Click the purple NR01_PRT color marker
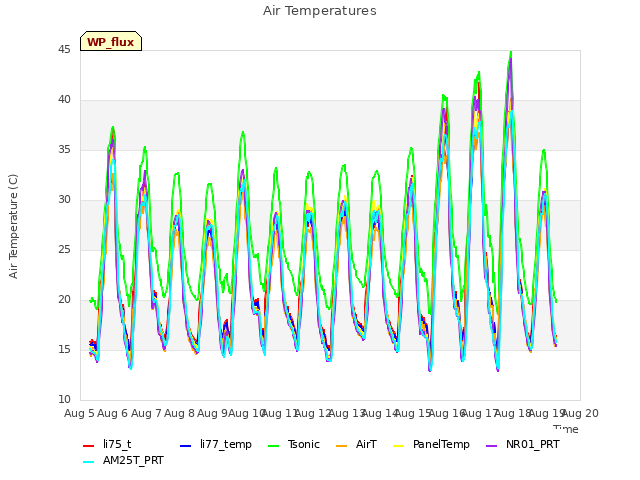The width and height of the screenshot is (640, 480). click(491, 446)
